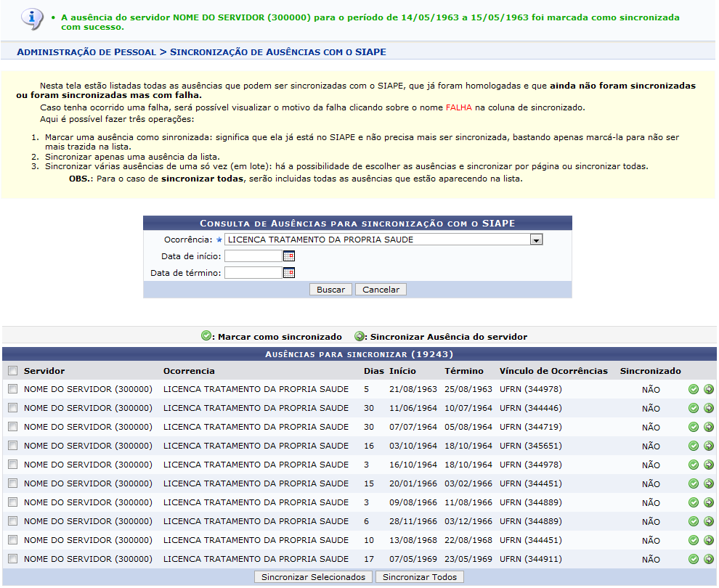Image resolution: width=719 pixels, height=588 pixels.
Task: Synchronize the absence starting 07/05/1969
Action: pos(709,559)
